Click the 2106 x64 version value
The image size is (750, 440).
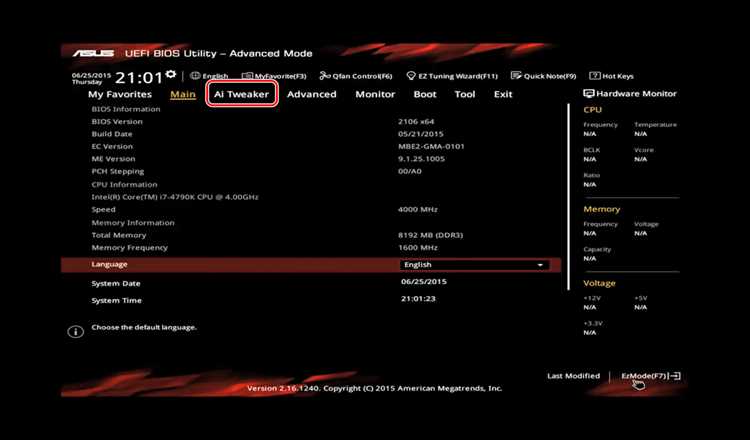pyautogui.click(x=416, y=121)
